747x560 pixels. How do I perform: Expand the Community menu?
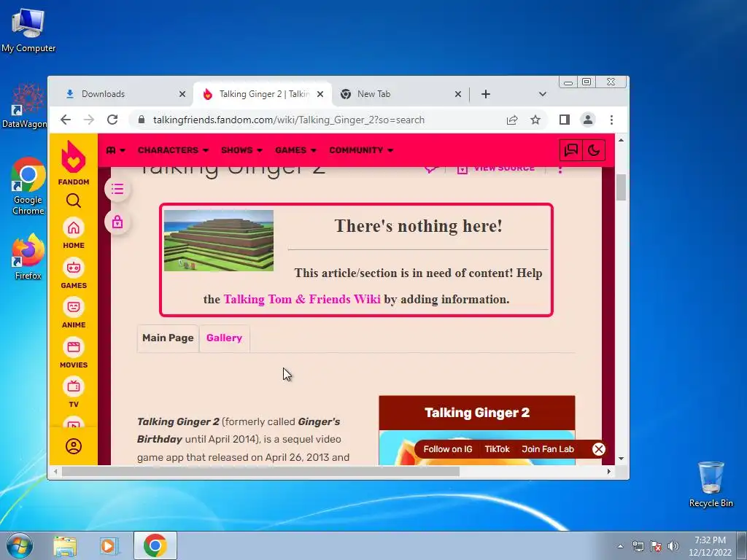point(361,150)
